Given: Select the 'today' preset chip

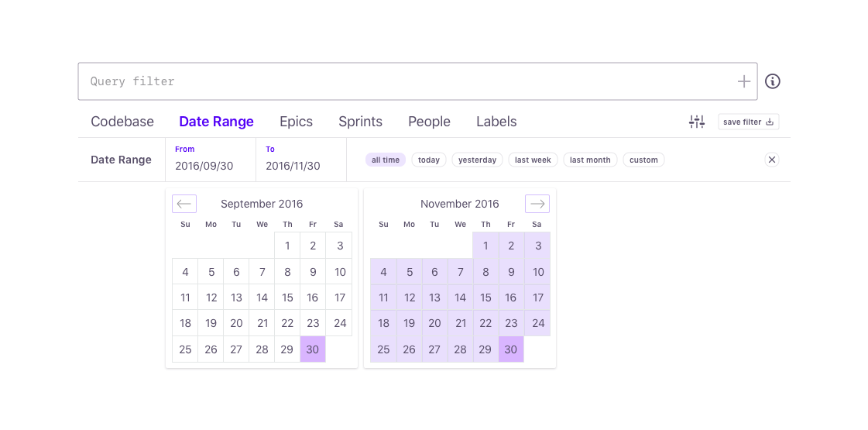Looking at the screenshot, I should tap(428, 160).
